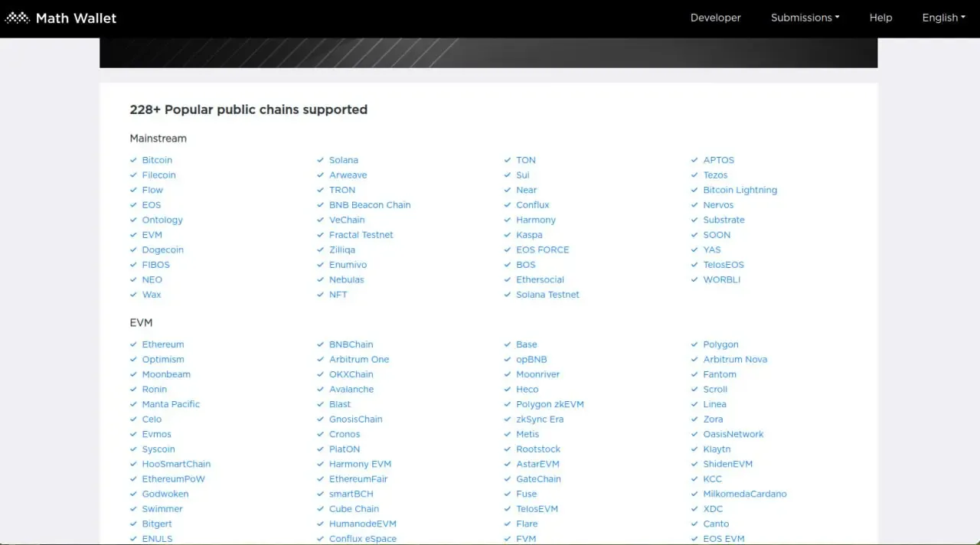Click the Bitcoin chain link
This screenshot has height=545, width=980.
pos(157,160)
